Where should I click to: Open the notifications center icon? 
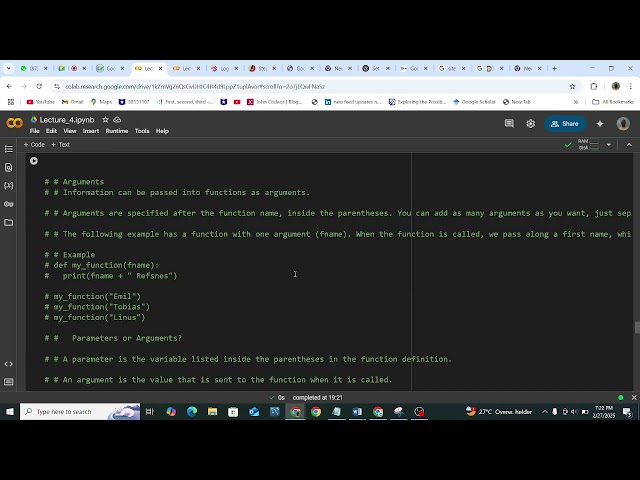click(627, 412)
